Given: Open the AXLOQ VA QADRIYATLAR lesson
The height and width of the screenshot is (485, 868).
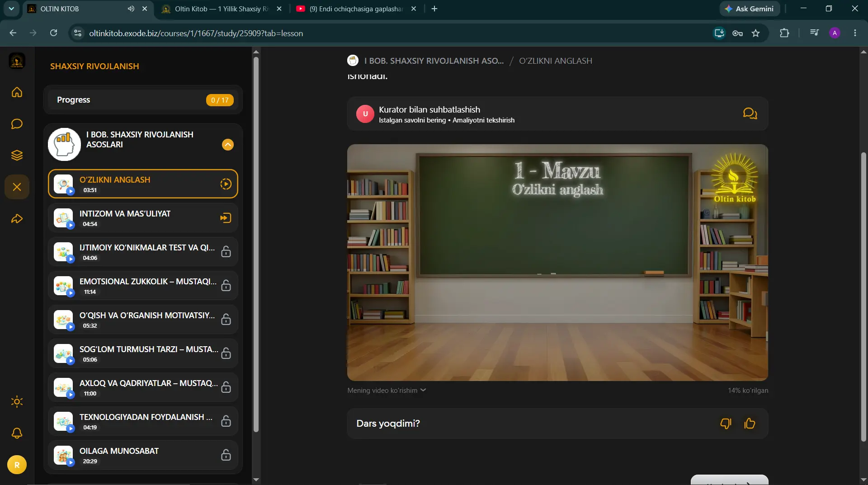Looking at the screenshot, I should pyautogui.click(x=143, y=387).
